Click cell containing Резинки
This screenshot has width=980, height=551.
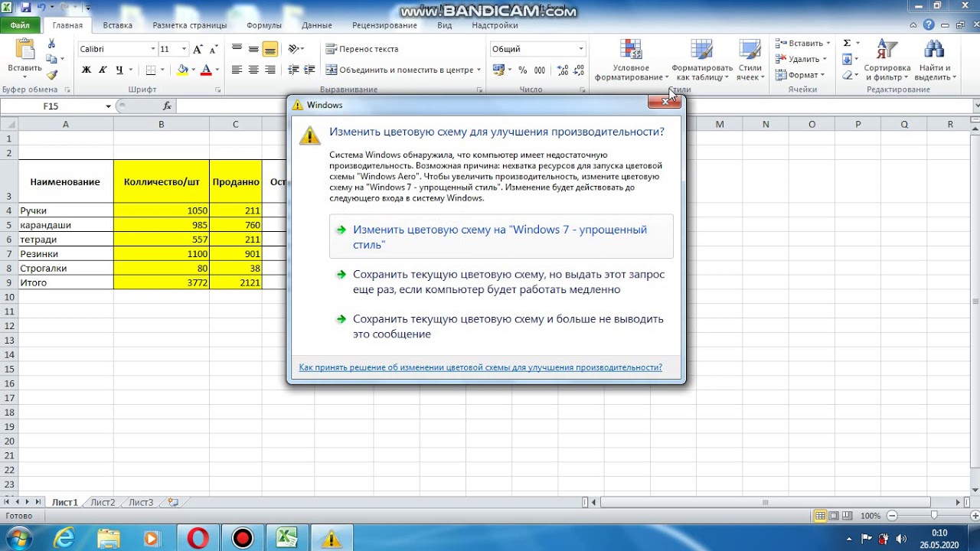[x=65, y=254]
